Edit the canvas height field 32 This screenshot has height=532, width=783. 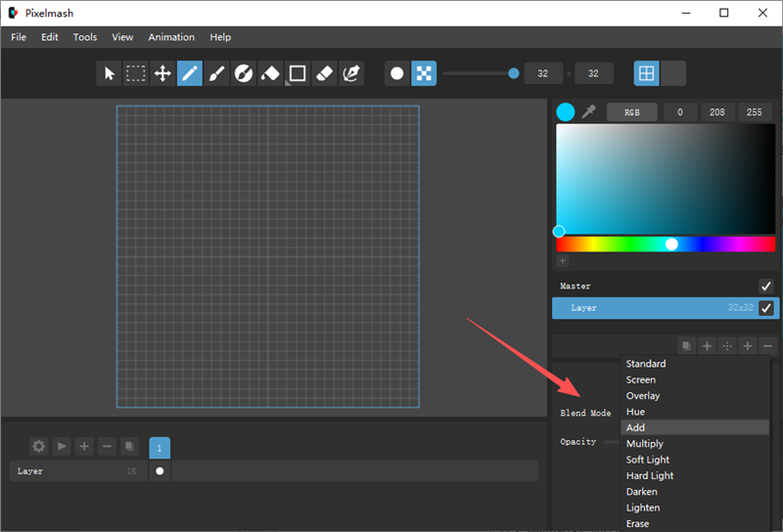click(x=593, y=74)
